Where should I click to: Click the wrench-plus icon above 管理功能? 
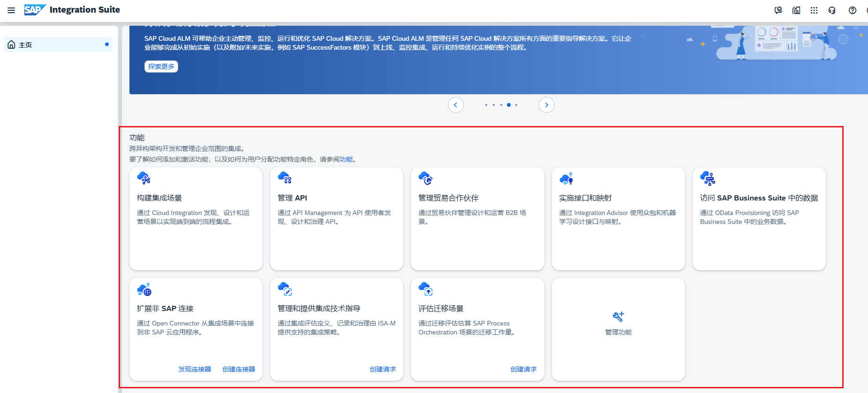click(x=618, y=317)
